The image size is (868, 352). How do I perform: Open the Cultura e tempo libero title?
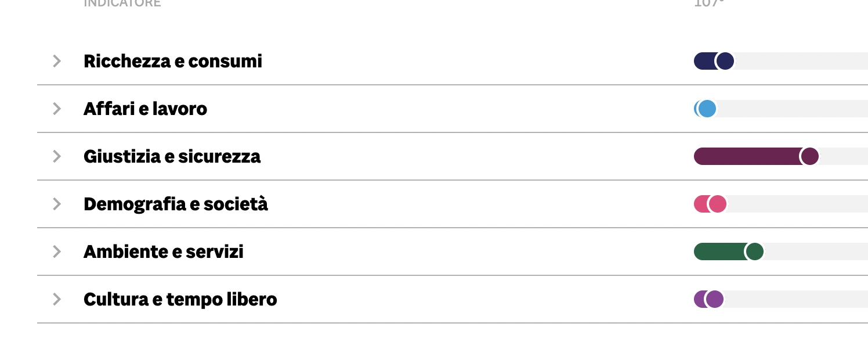pyautogui.click(x=180, y=299)
